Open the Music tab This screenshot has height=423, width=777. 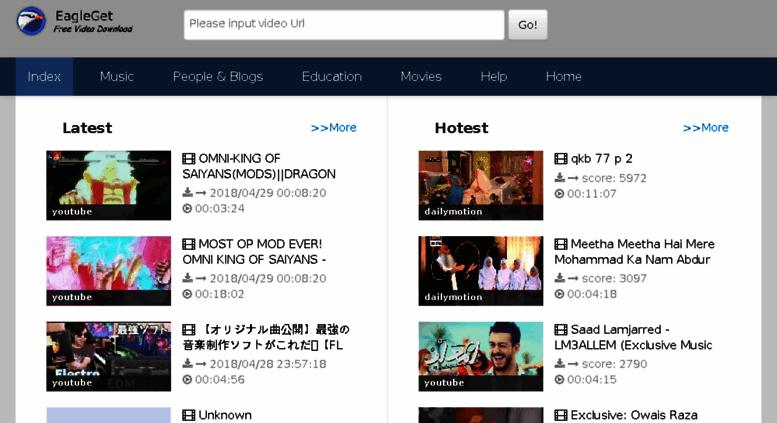tap(116, 76)
